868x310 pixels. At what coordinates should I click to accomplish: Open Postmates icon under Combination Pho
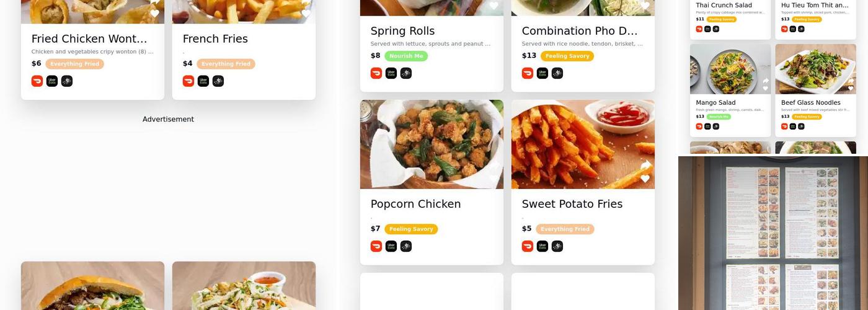coord(557,73)
